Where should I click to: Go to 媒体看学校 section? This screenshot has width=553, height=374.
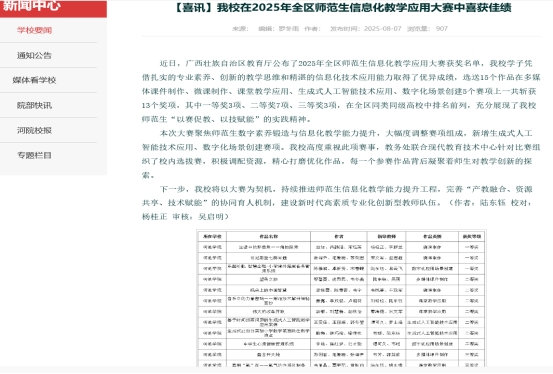34,80
